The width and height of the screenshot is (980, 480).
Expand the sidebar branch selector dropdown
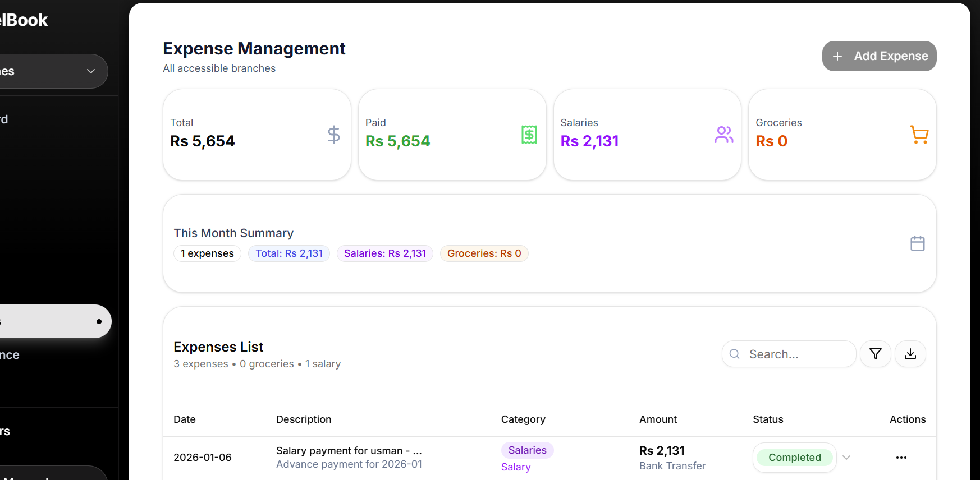click(53, 71)
